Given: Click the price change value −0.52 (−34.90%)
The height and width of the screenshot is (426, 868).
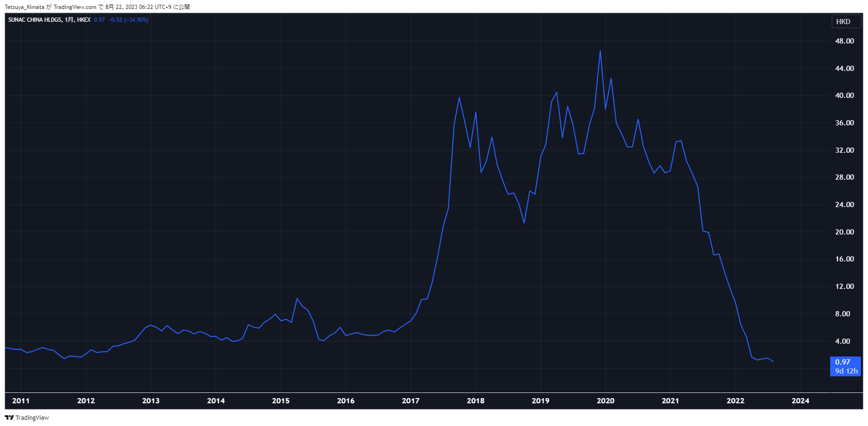Looking at the screenshot, I should click(x=128, y=20).
